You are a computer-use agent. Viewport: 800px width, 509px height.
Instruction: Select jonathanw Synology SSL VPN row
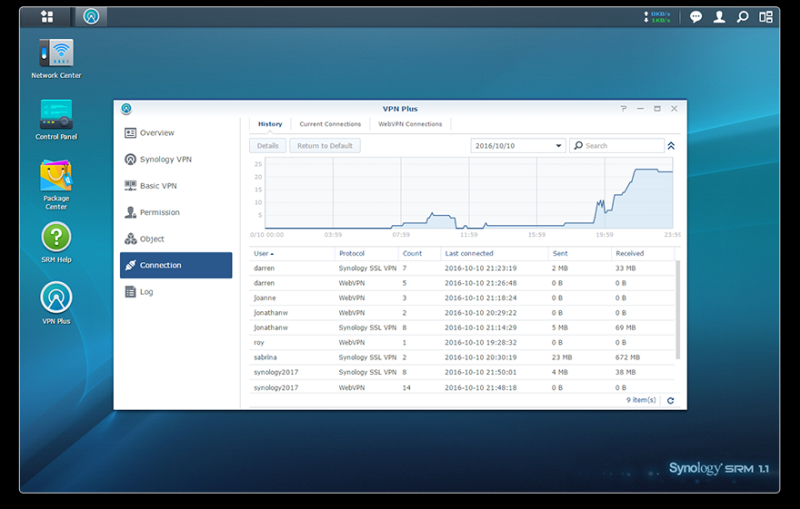click(x=462, y=327)
